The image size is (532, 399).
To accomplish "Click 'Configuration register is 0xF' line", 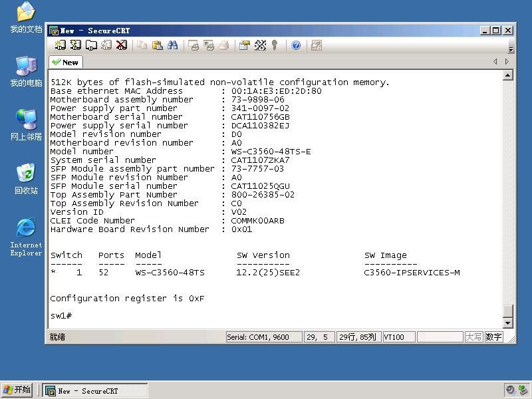I will coord(127,299).
